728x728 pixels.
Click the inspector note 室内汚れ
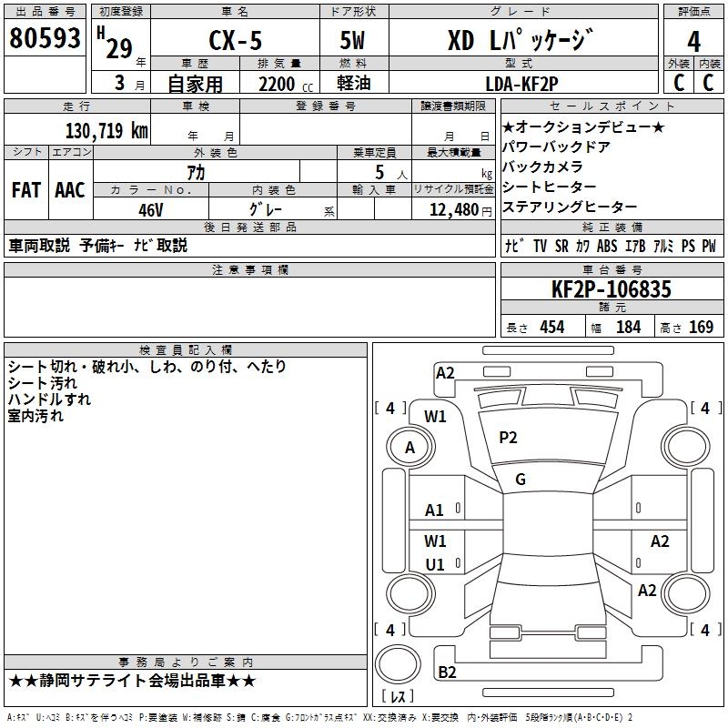tap(35, 416)
